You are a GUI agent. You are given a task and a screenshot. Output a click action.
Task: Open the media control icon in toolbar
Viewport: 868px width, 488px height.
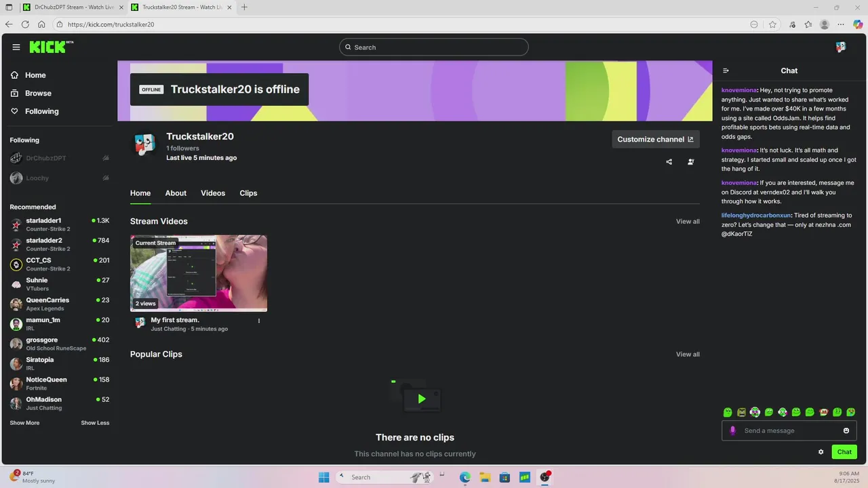tap(792, 24)
